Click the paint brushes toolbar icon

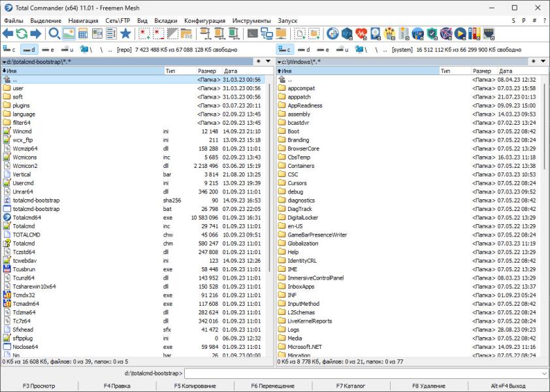tap(390, 34)
